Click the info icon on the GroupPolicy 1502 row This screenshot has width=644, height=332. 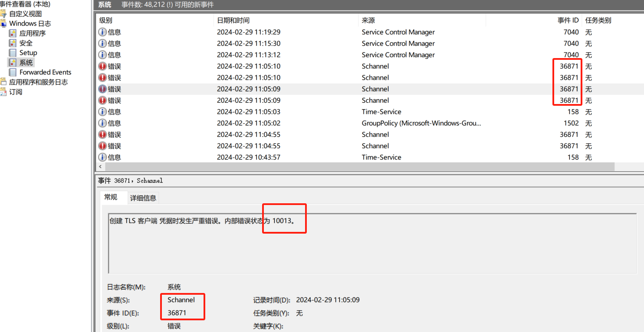(102, 123)
